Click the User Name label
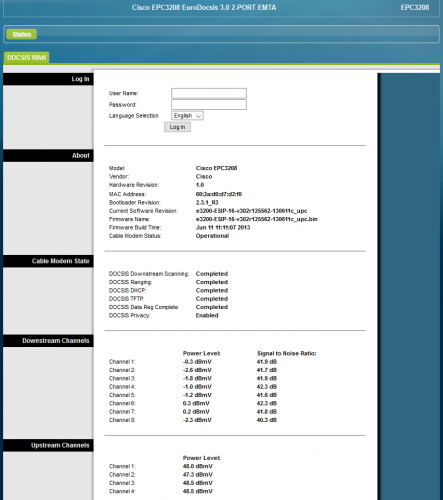Screen dimensions: 443x500 click(123, 93)
